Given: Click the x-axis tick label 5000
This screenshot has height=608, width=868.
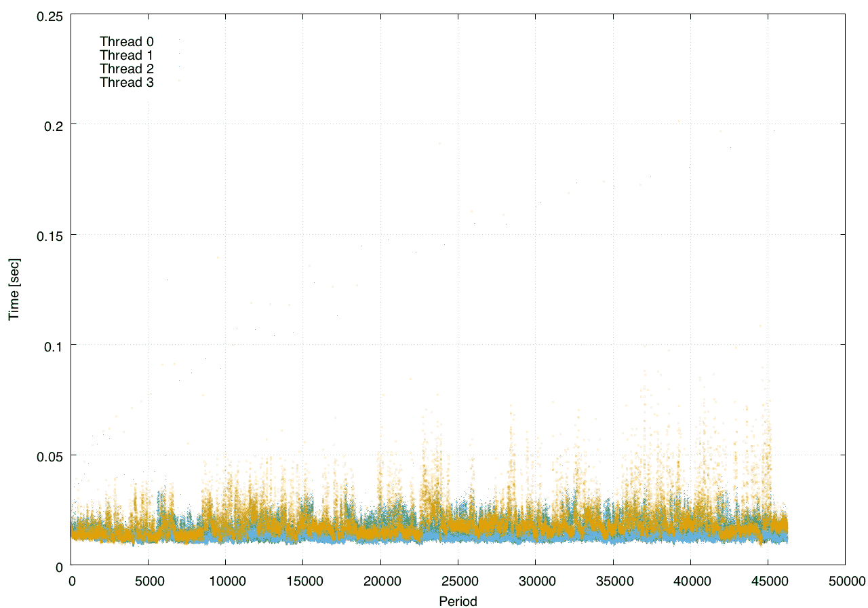Looking at the screenshot, I should coord(149,581).
